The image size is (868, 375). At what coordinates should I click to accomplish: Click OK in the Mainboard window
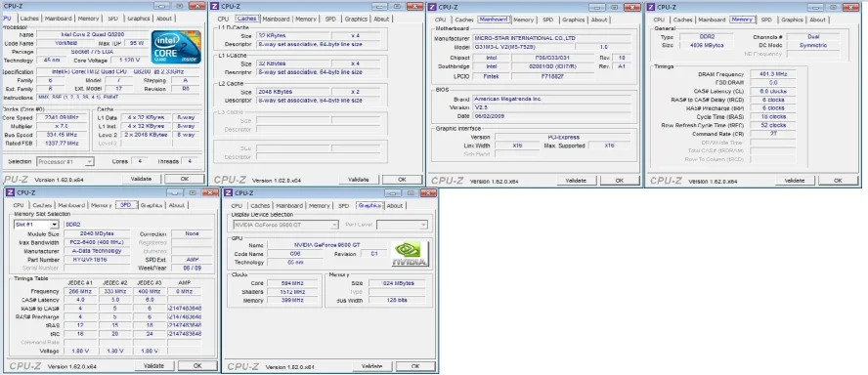coord(620,181)
